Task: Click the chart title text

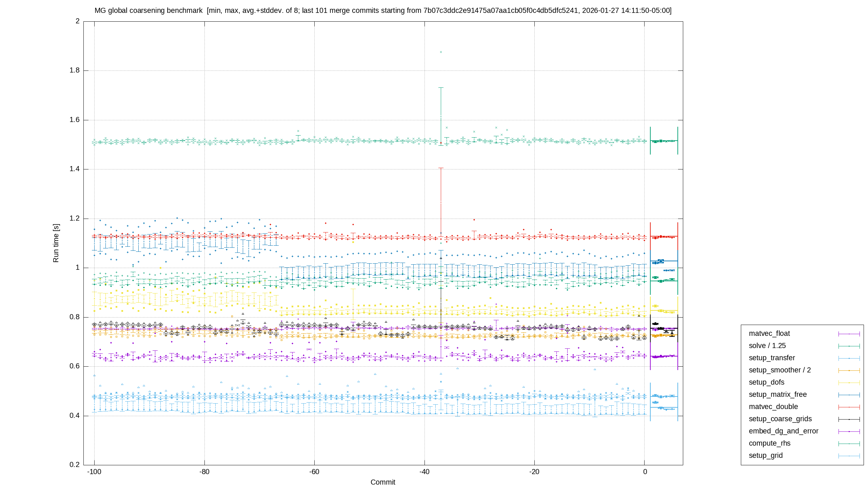Action: click(383, 11)
